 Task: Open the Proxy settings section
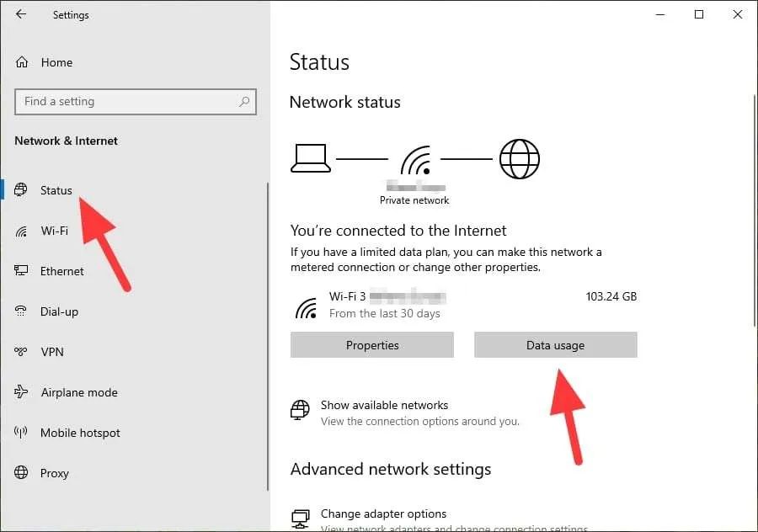click(54, 473)
